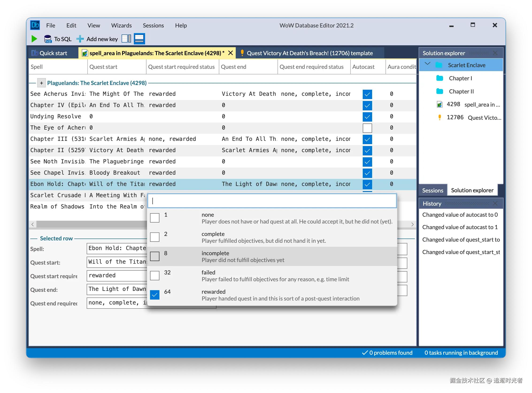Click the Quest start column header
Screen dimensions: 532x393
click(x=117, y=67)
